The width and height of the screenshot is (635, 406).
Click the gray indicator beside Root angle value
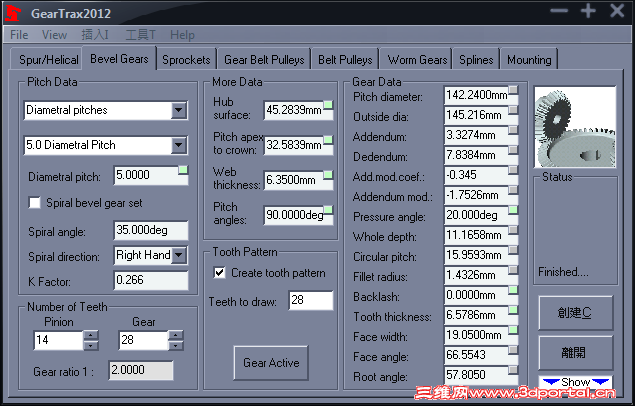pos(513,370)
